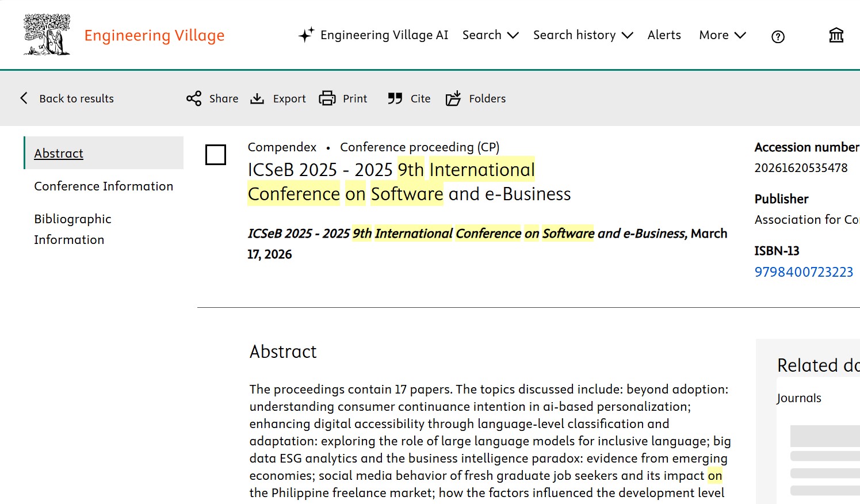The image size is (860, 504).
Task: Click the Abstract heading
Action: (x=283, y=352)
